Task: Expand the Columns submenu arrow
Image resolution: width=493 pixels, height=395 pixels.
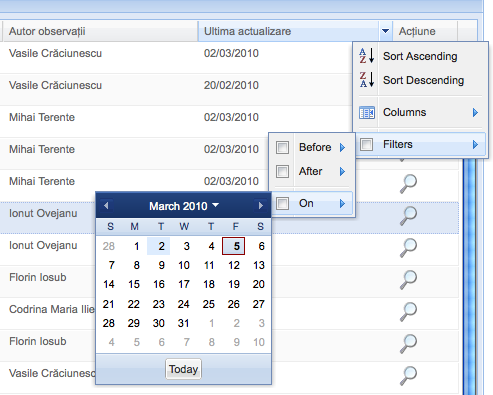Action: click(x=475, y=113)
